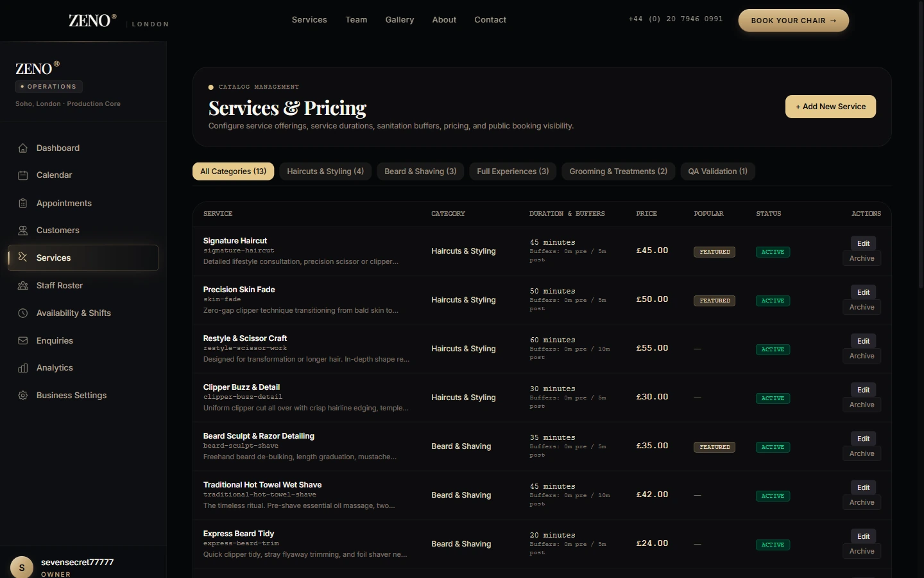Archive the Express Beard Tidy service
This screenshot has height=578, width=924.
coord(862,551)
